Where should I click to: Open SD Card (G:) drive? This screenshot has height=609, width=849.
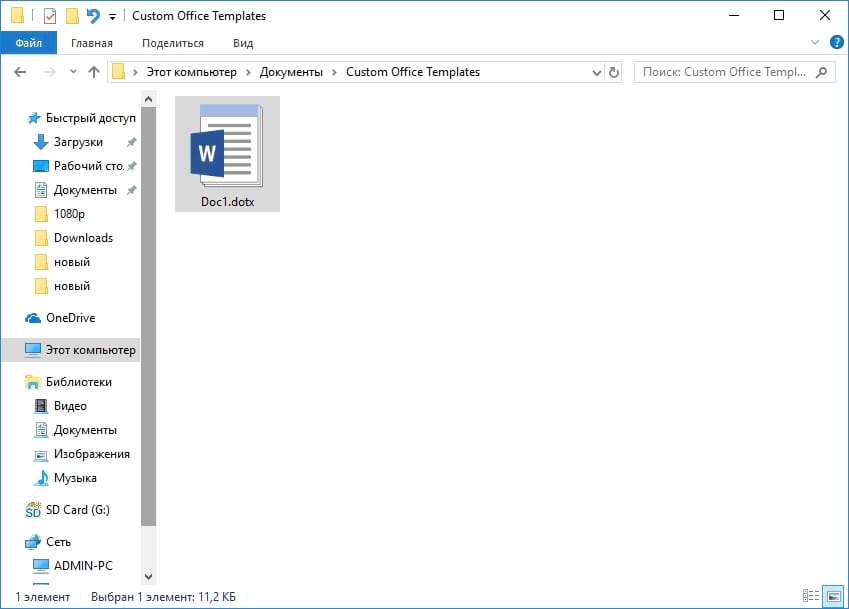(x=77, y=510)
